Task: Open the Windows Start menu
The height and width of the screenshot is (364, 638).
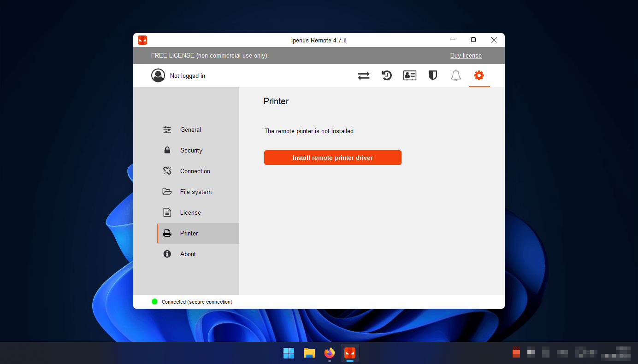Action: coord(289,353)
